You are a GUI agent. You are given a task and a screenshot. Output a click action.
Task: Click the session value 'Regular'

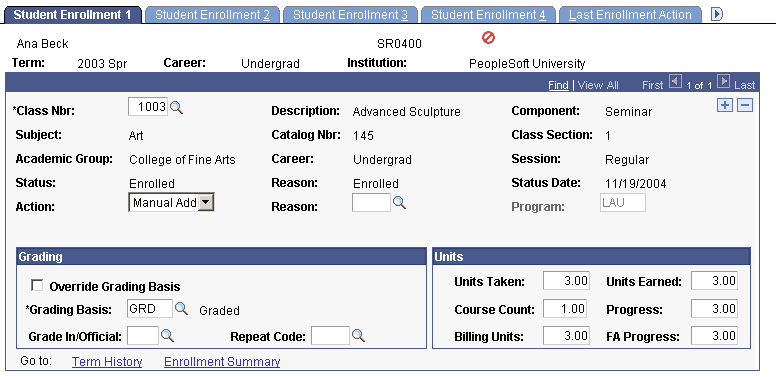(x=627, y=160)
